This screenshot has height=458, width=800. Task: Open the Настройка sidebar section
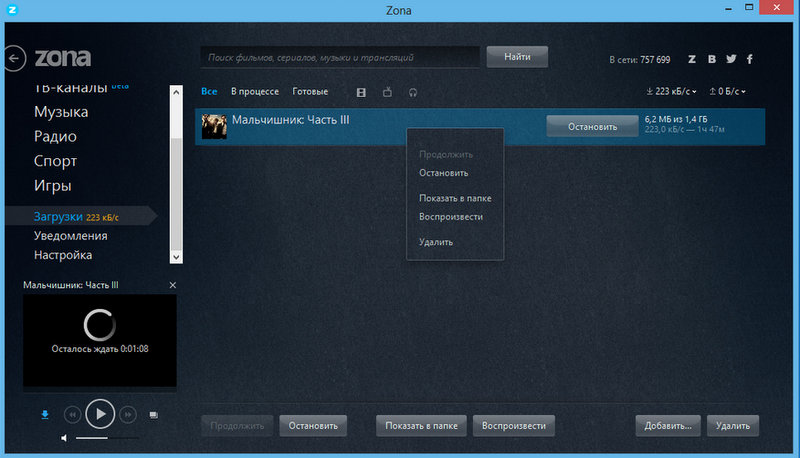point(63,255)
